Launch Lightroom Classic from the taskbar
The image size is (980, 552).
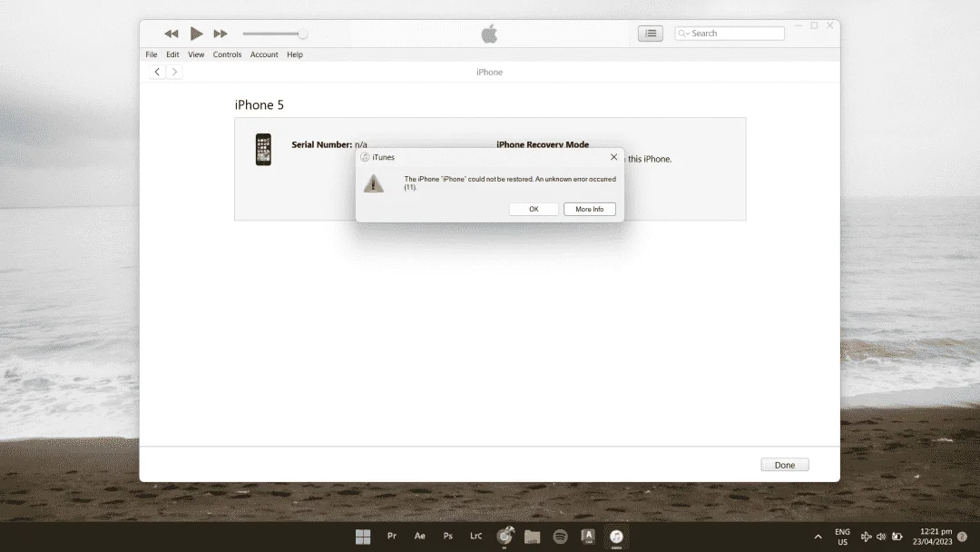[476, 536]
